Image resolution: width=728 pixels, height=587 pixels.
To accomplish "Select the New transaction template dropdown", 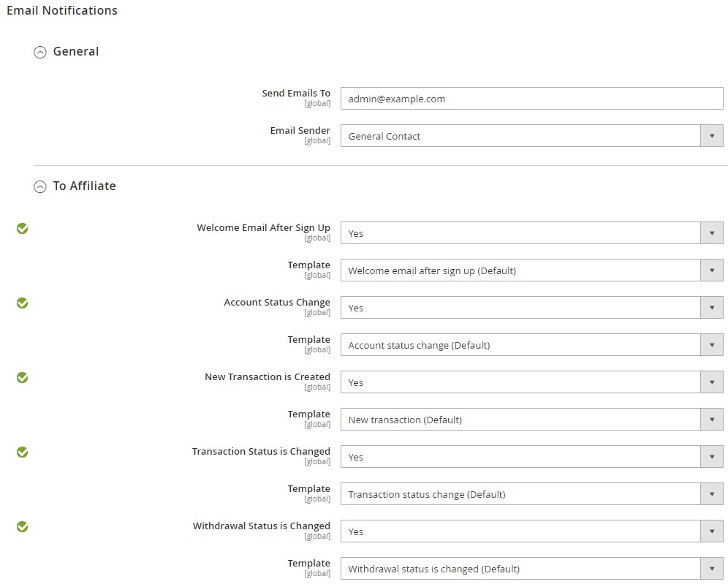I will tap(531, 420).
